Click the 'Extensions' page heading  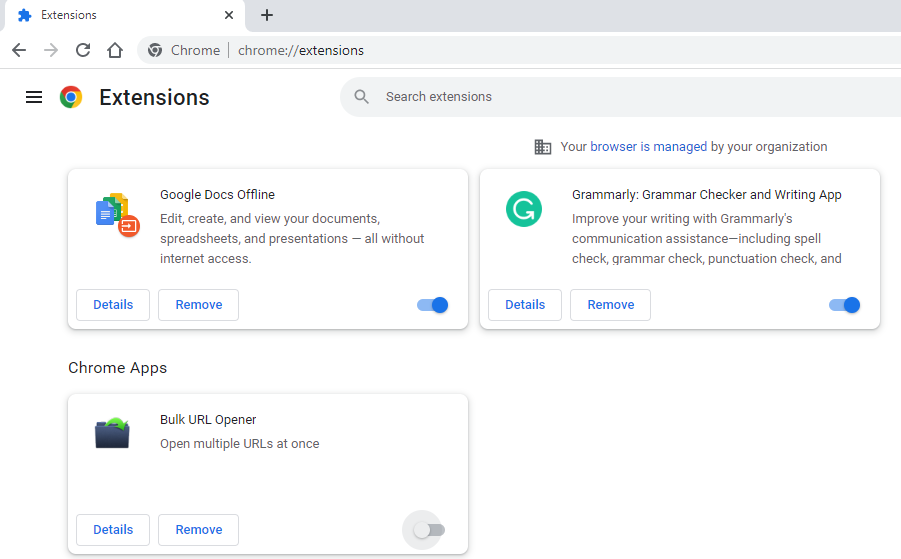click(x=154, y=97)
